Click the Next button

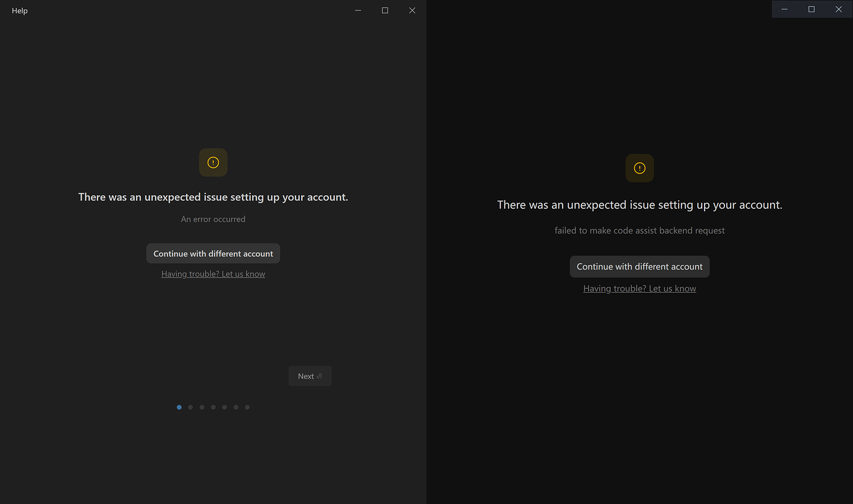[x=310, y=376]
